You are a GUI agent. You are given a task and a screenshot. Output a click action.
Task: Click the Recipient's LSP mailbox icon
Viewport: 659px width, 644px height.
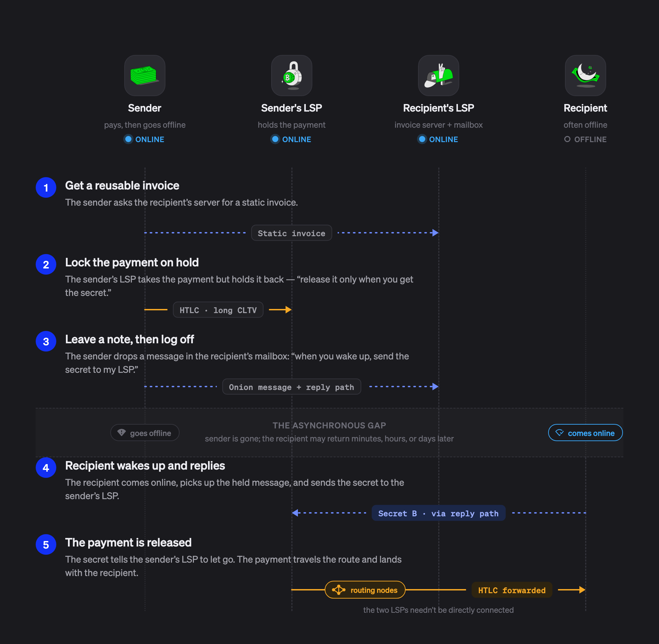[x=438, y=76]
